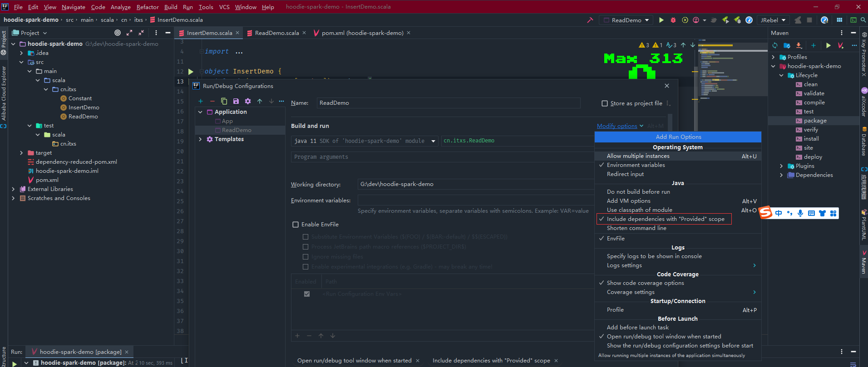Collapse the Application node in configurations tree
The image size is (868, 367).
click(200, 112)
